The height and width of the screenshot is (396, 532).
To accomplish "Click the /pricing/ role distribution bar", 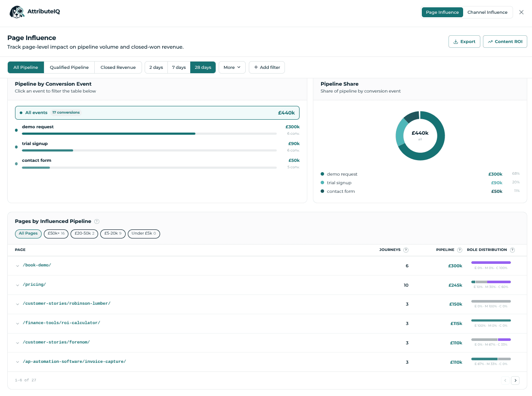I will click(x=491, y=282).
